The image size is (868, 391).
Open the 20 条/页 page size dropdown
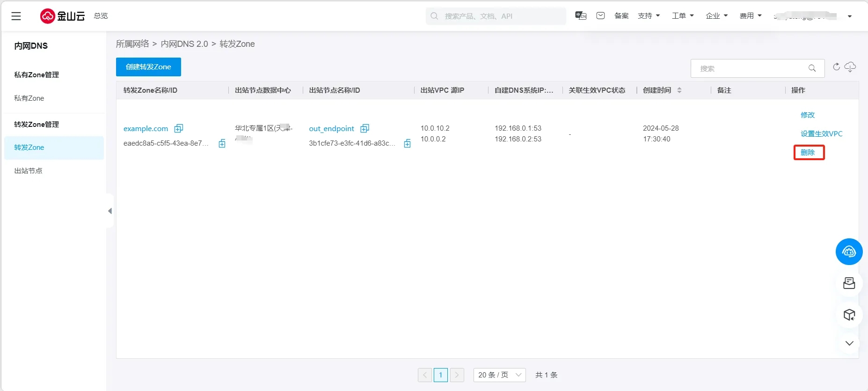[x=499, y=375]
